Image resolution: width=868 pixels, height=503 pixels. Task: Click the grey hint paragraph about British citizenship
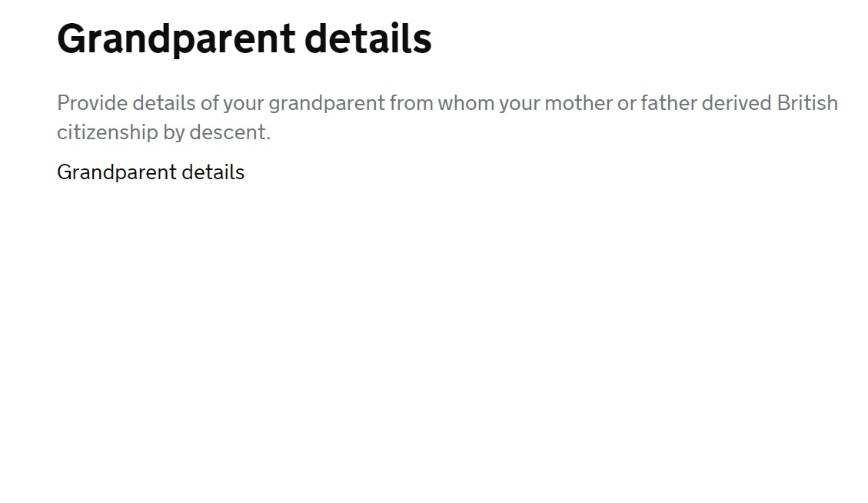(x=446, y=118)
